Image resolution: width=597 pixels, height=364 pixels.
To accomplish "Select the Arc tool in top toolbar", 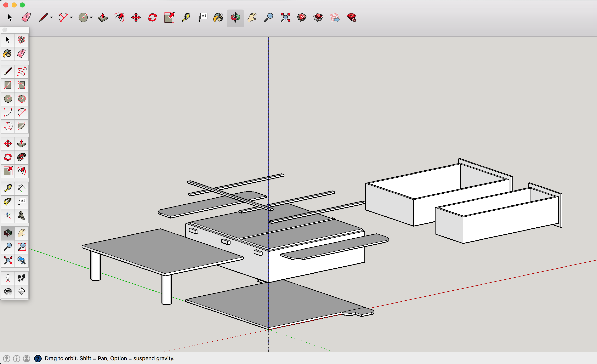I will 63,17.
